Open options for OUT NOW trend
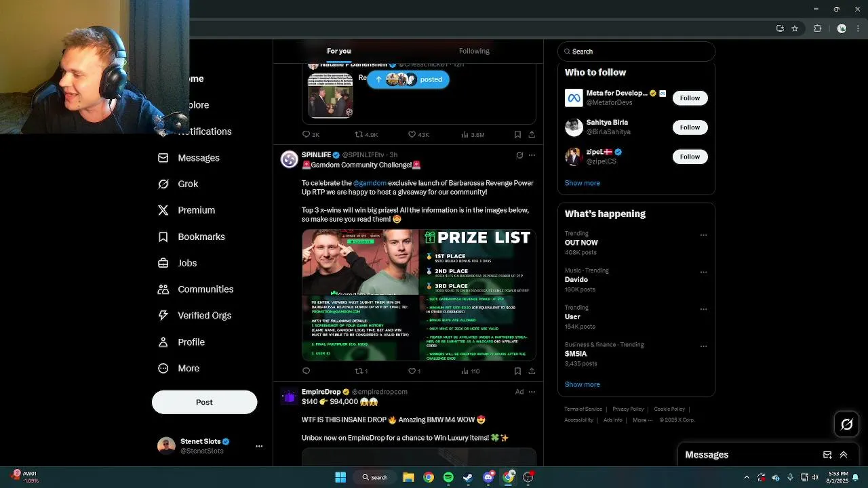 point(703,235)
